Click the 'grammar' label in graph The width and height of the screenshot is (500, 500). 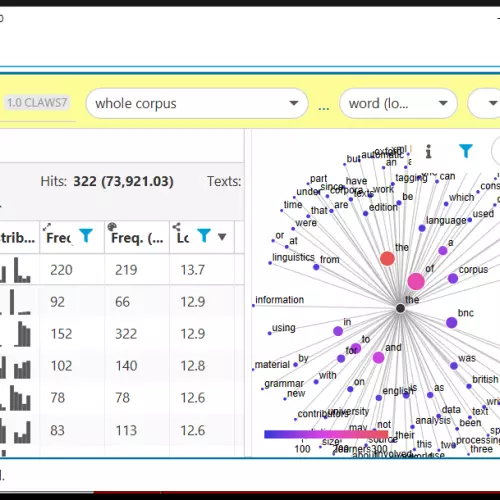pyautogui.click(x=284, y=384)
